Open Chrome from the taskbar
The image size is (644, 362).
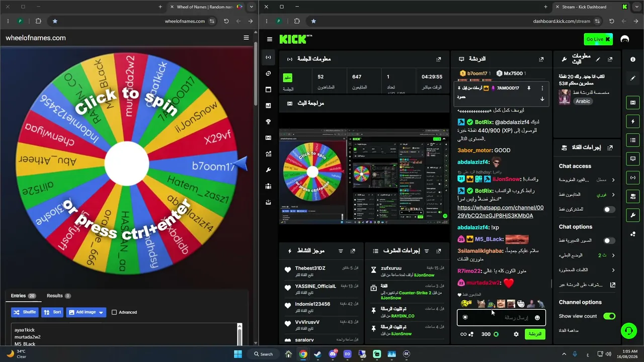point(303,354)
